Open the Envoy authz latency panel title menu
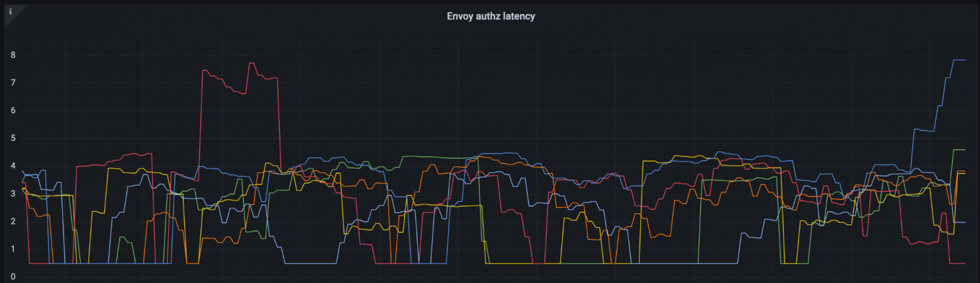The image size is (980, 283). tap(491, 16)
